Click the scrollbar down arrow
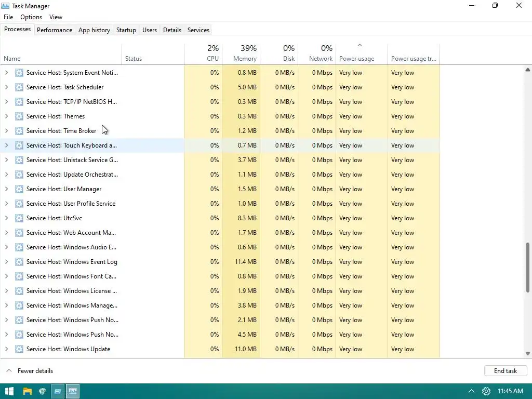 tap(528, 353)
